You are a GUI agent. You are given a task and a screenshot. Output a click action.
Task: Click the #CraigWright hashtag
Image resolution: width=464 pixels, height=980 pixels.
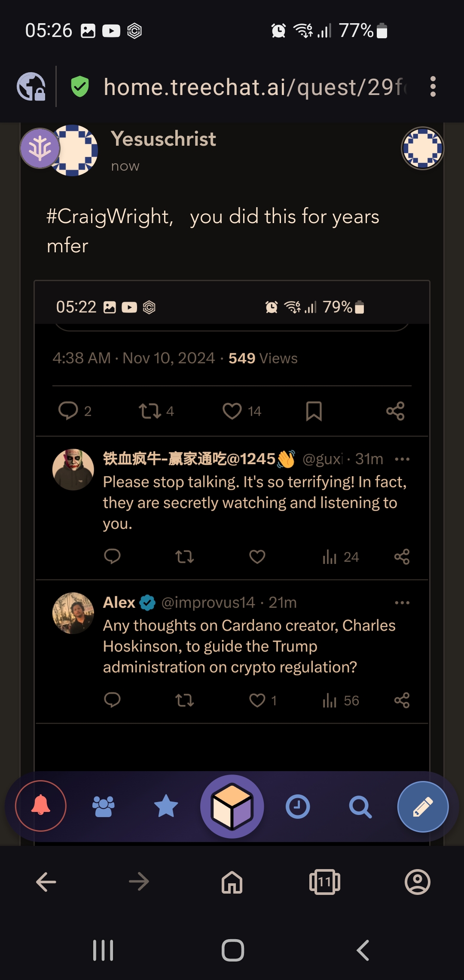110,216
